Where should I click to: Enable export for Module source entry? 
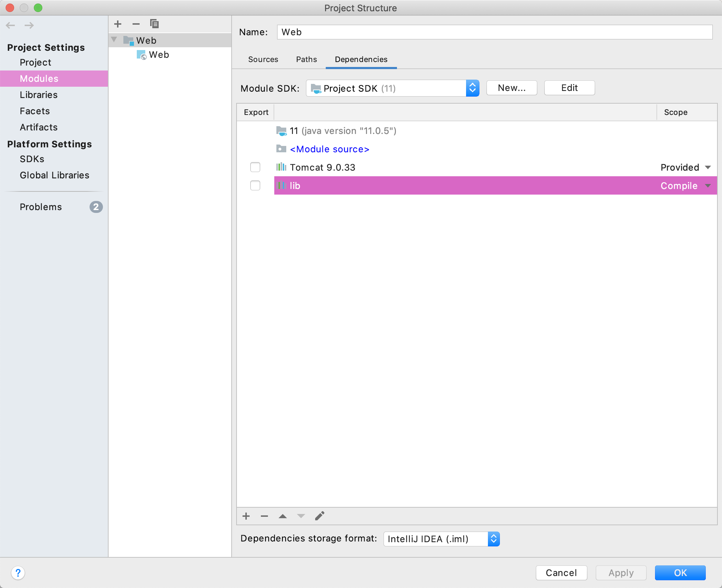(x=256, y=148)
